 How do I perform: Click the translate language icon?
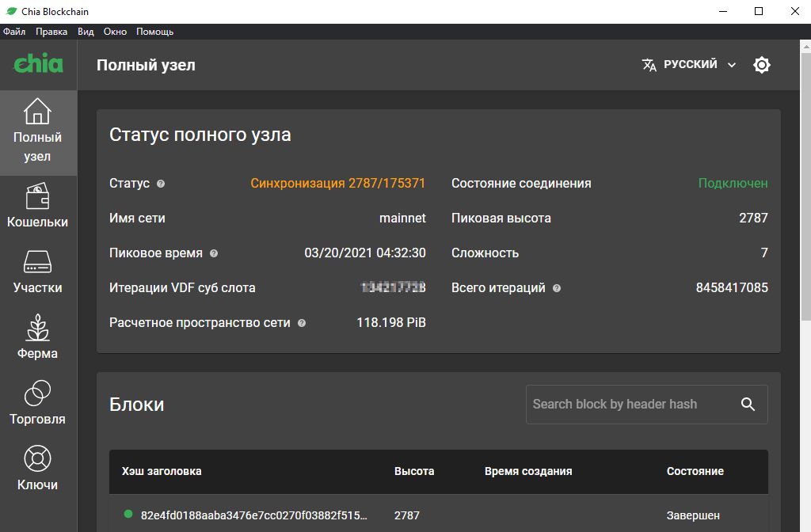coord(649,65)
